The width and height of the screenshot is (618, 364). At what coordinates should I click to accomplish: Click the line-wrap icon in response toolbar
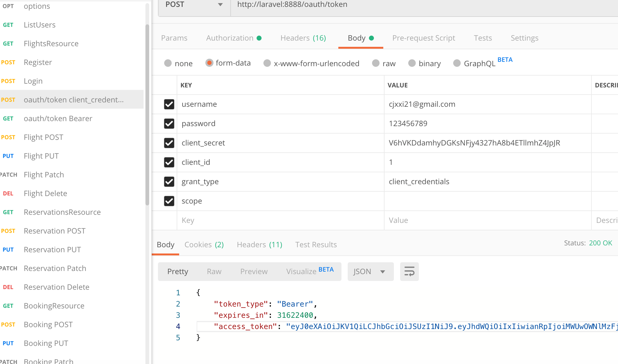[409, 271]
